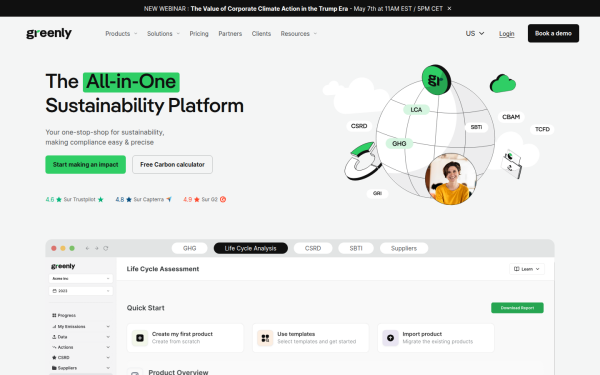The image size is (600, 375).
Task: Click the GRI tag below the globe
Action: (x=377, y=193)
